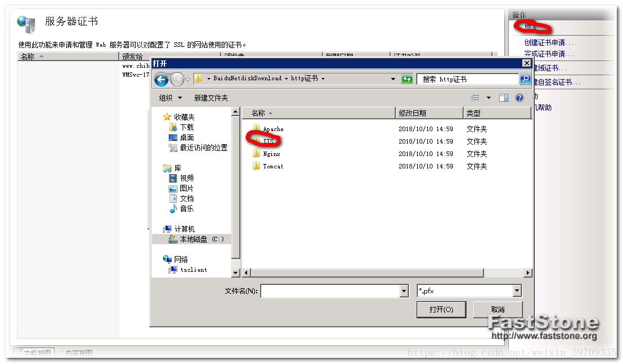
Task: Click 新建文件夹 in the toolbar
Action: [211, 98]
